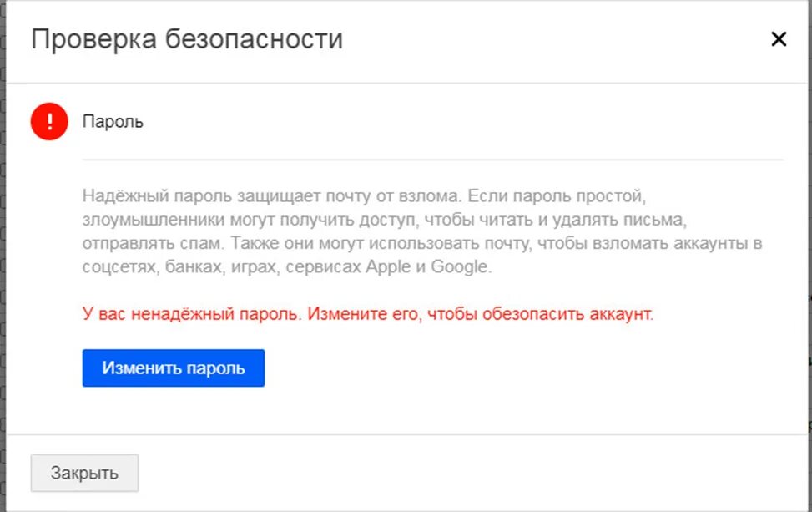Click the Проверка безопасности dialog title
The width and height of the screenshot is (812, 512).
click(x=187, y=39)
